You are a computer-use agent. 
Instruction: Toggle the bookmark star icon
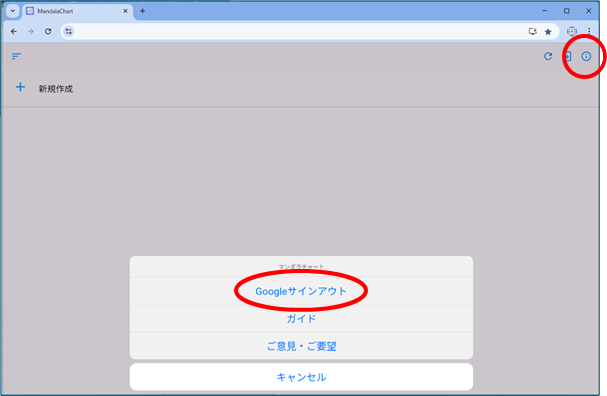[548, 32]
